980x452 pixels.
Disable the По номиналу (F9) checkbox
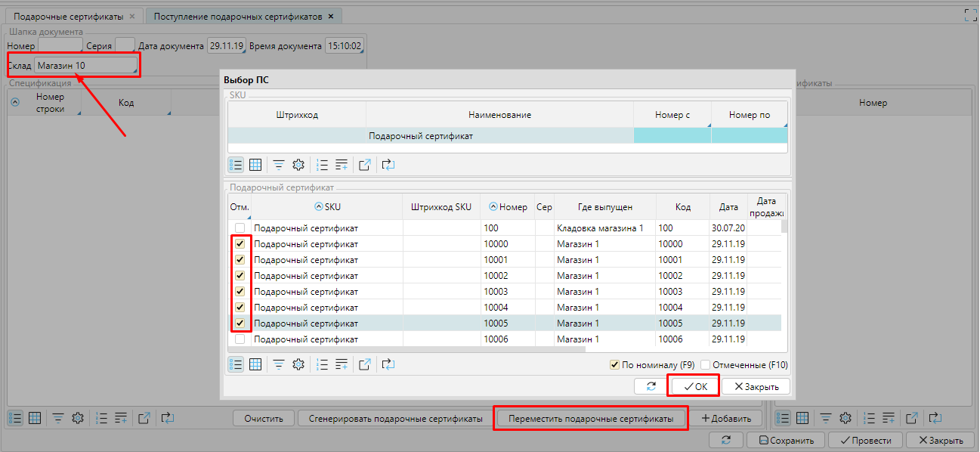pos(614,365)
